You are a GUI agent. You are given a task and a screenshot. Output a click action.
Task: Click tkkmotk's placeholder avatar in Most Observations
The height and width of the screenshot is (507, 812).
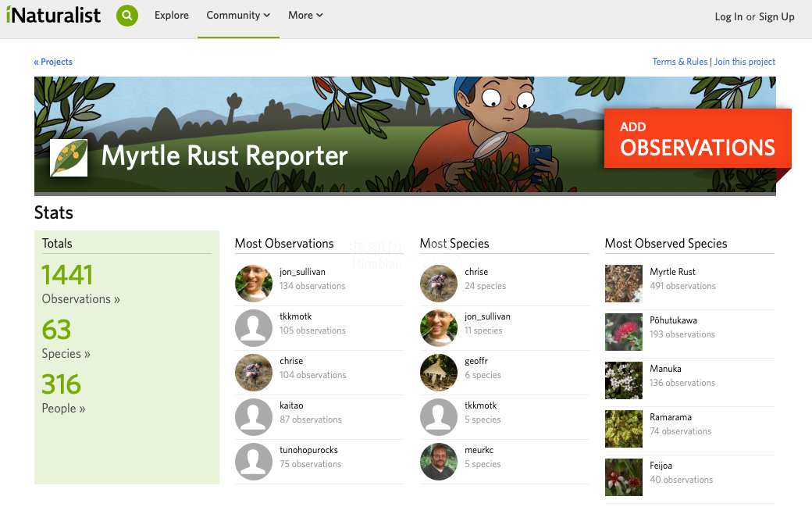(x=254, y=327)
